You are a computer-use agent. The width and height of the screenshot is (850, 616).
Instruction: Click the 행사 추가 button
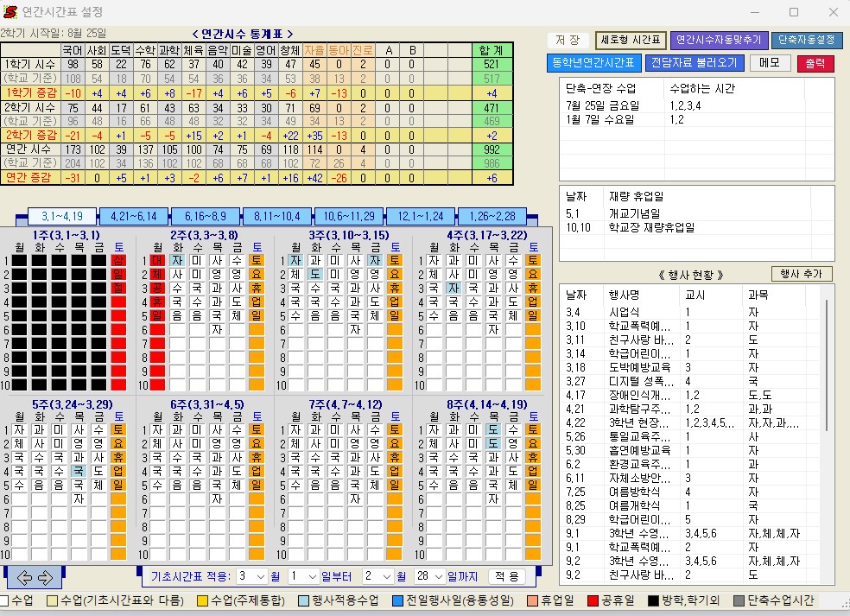click(x=801, y=274)
